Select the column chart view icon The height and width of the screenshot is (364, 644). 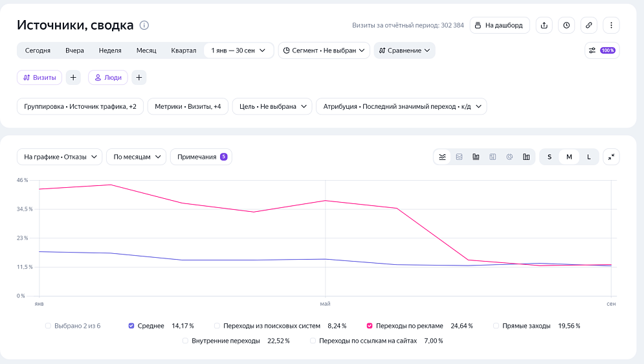(x=476, y=157)
